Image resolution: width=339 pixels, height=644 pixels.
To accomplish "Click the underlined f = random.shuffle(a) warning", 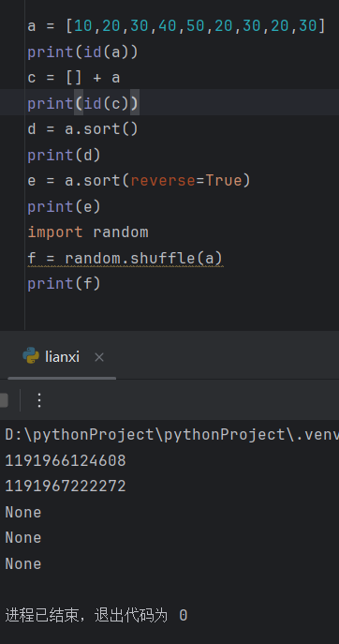I will [x=125, y=259].
